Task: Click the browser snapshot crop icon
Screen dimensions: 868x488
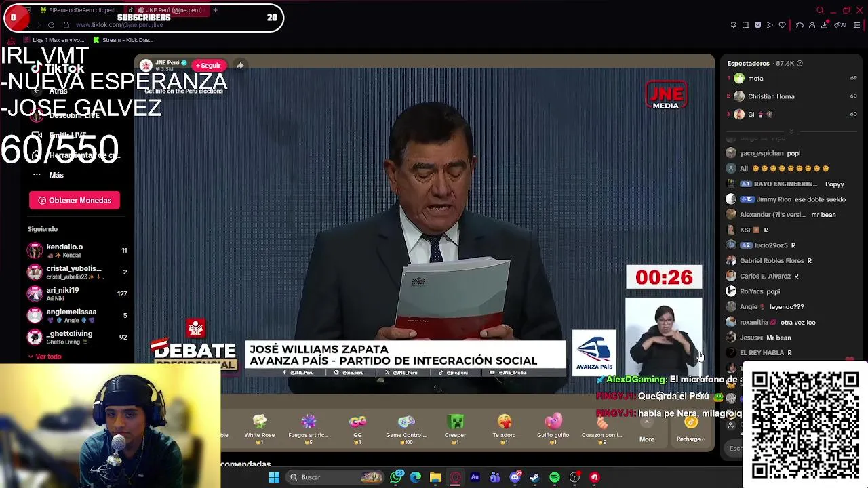Action: (x=745, y=25)
